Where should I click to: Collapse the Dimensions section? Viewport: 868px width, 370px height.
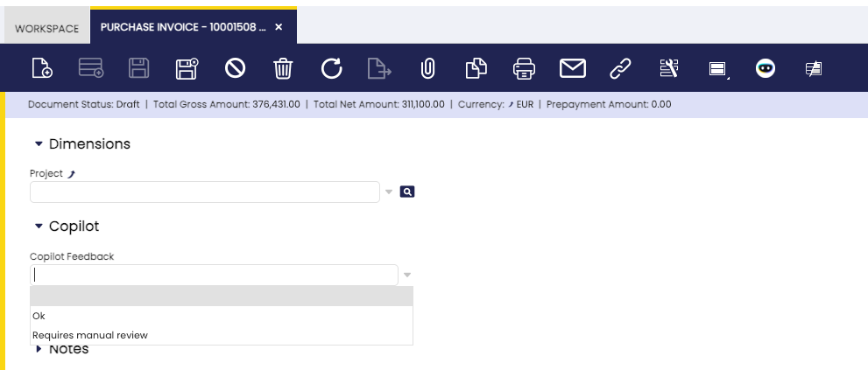(x=39, y=143)
